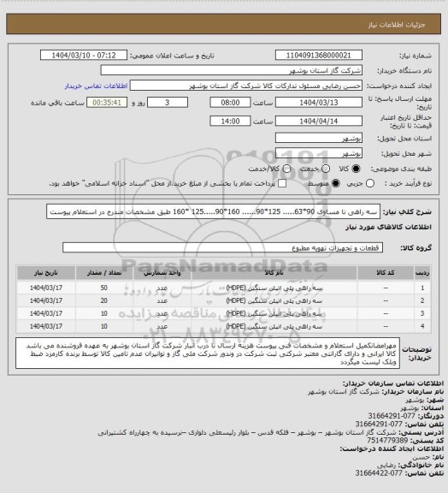Click the واحد شمارش column header
Screen dimensions: 448x493
[x=162, y=273]
